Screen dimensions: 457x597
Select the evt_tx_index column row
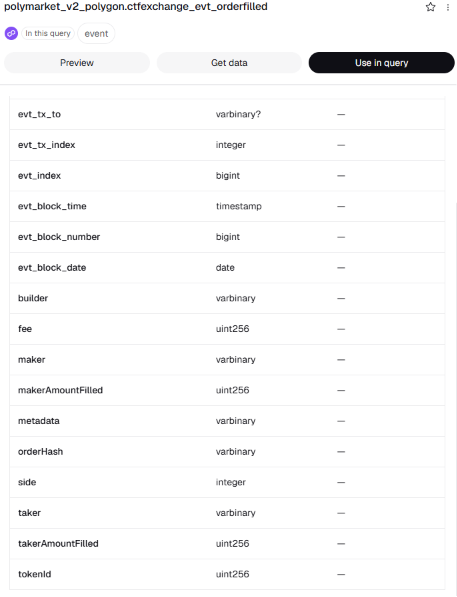227,145
